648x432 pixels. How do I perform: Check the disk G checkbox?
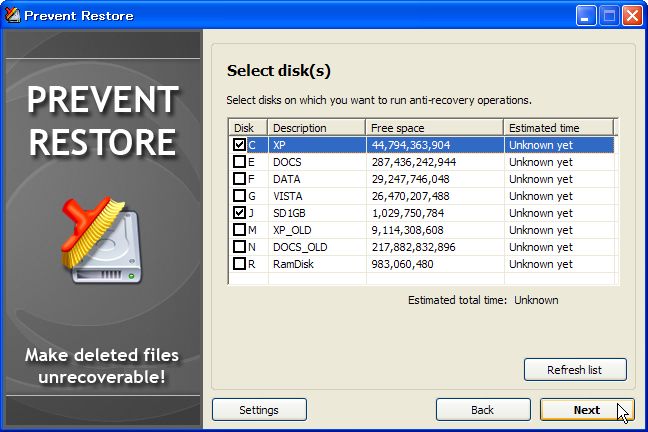pos(239,196)
